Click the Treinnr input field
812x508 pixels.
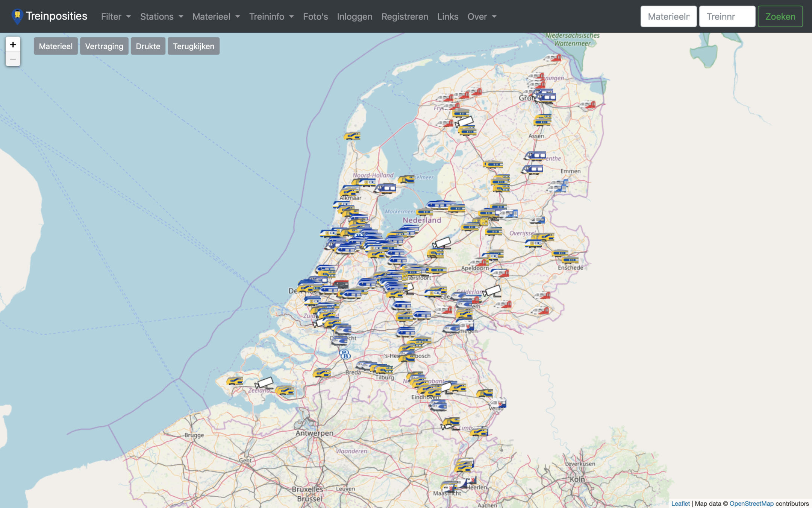click(727, 17)
